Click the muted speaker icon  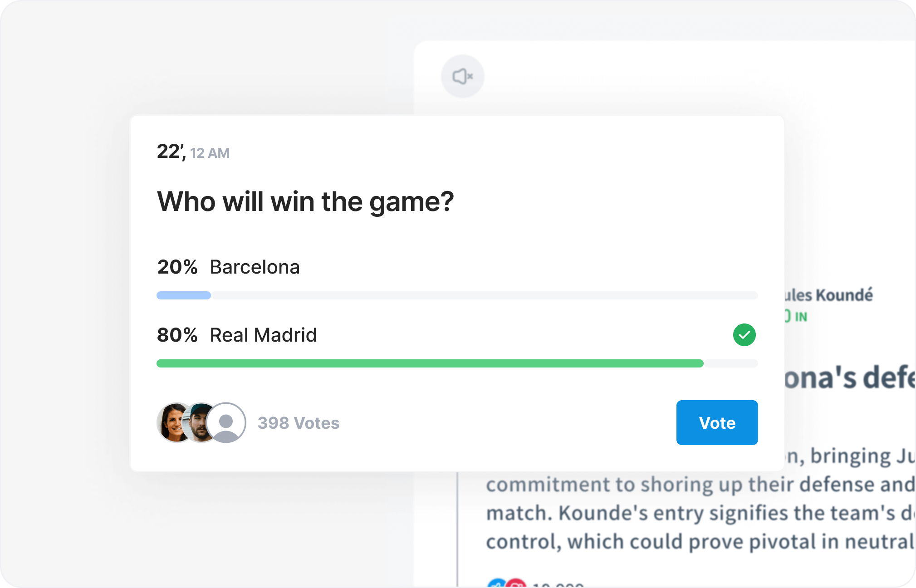pyautogui.click(x=463, y=76)
